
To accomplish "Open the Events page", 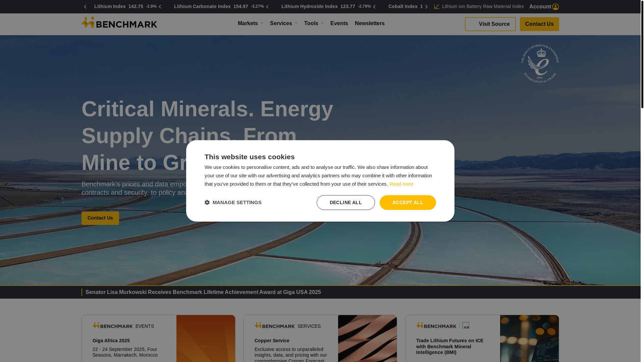I will (339, 23).
